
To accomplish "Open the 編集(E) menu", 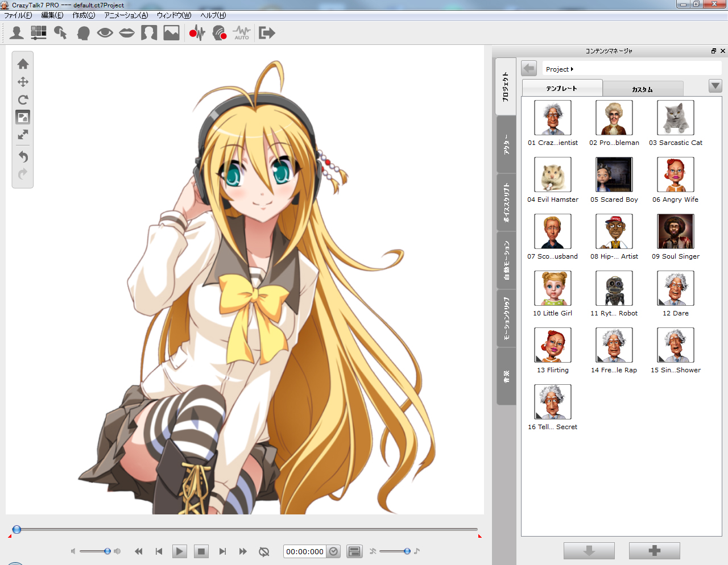I will [x=52, y=15].
